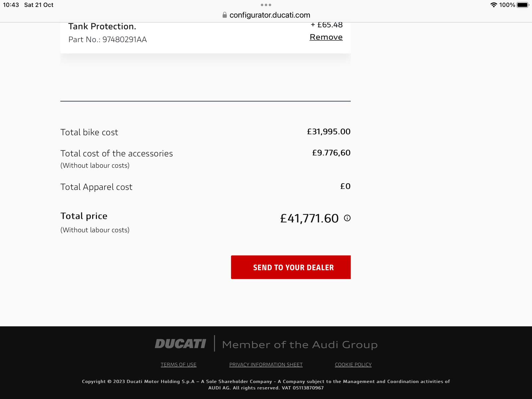
Task: Remove the Tank Protection accessory
Action: tap(326, 37)
